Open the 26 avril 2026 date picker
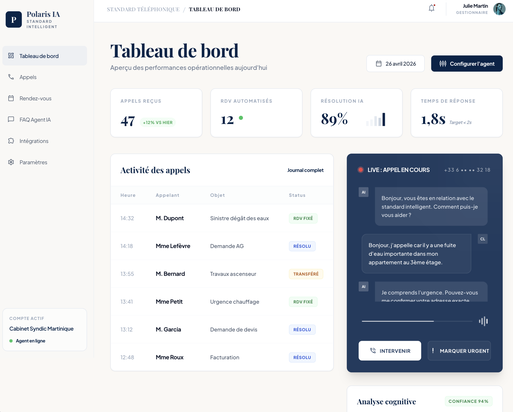The width and height of the screenshot is (513, 412). click(395, 64)
